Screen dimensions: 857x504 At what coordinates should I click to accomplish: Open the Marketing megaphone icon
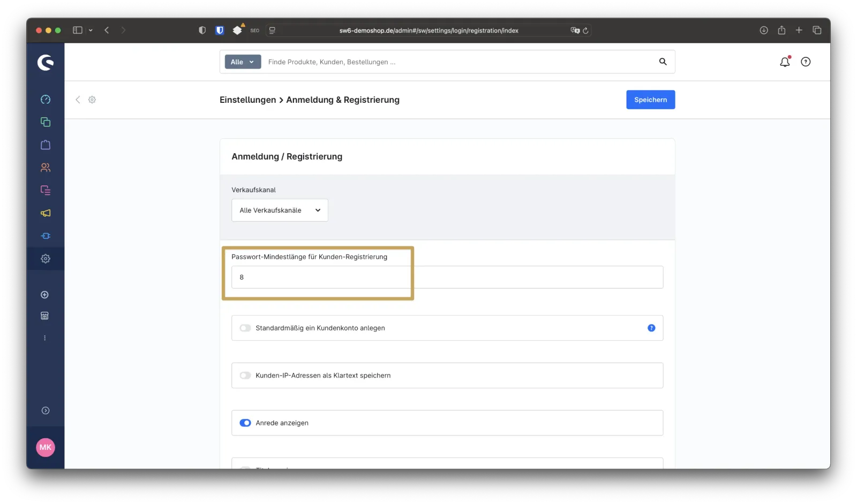tap(46, 213)
